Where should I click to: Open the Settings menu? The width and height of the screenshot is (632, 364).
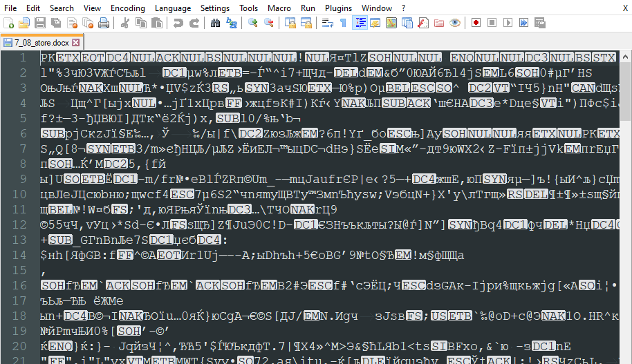[x=215, y=8]
